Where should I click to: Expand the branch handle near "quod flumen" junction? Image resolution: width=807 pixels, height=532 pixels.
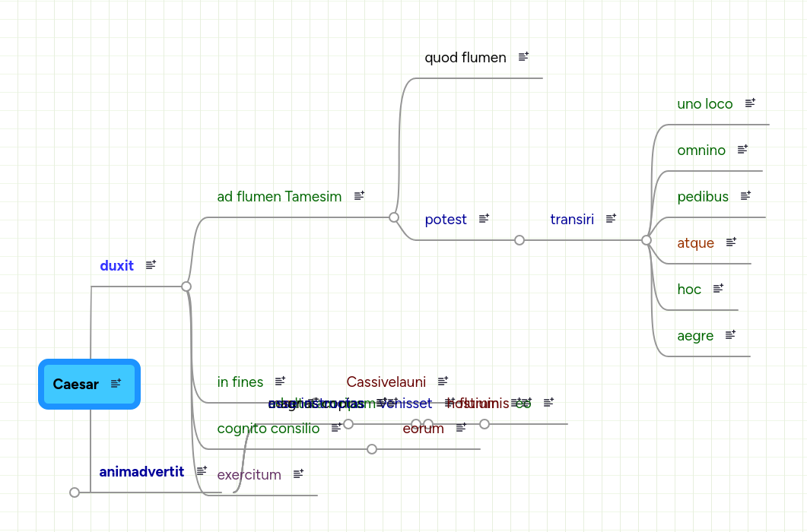394,217
